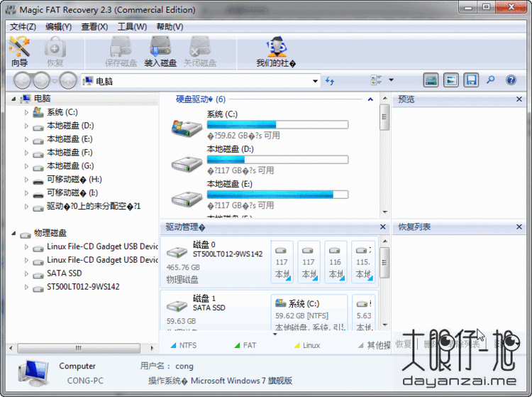532x397 pixels.
Task: Click the FAT legend label
Action: click(x=250, y=345)
